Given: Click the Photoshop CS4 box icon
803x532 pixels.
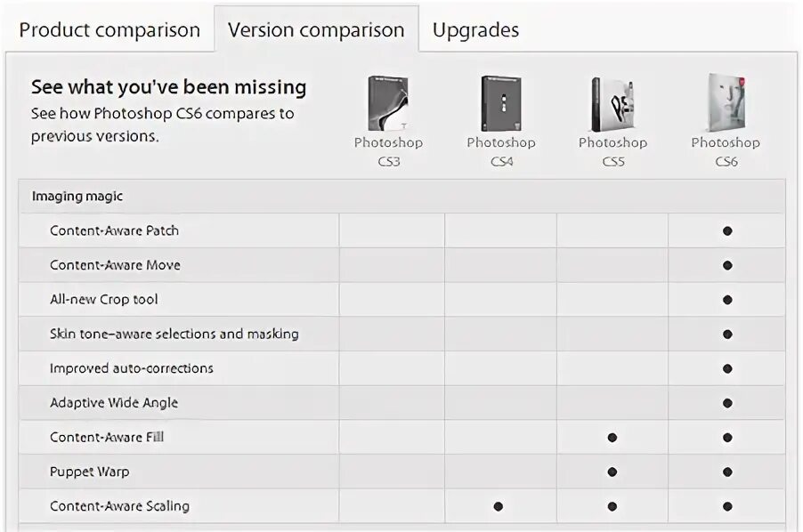Looking at the screenshot, I should coord(501,103).
